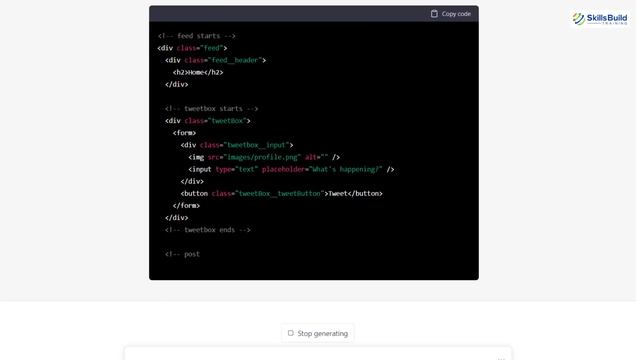Click the message input box below Stop generating

click(x=318, y=353)
